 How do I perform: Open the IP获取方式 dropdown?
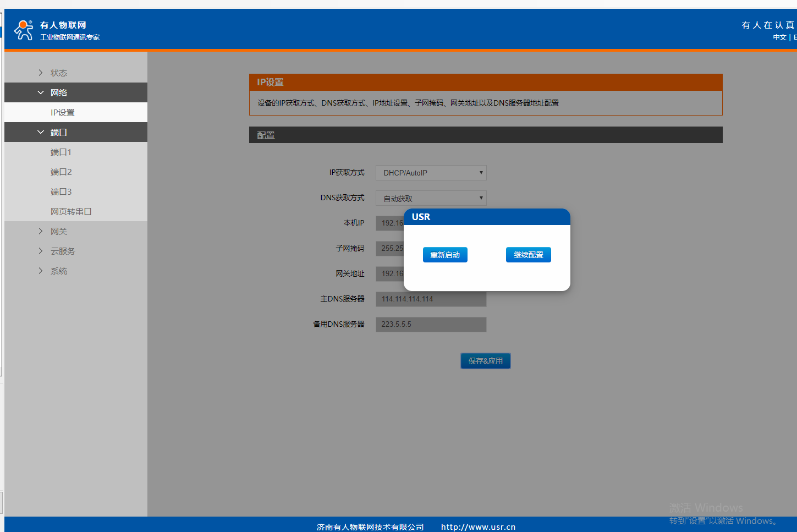(431, 173)
